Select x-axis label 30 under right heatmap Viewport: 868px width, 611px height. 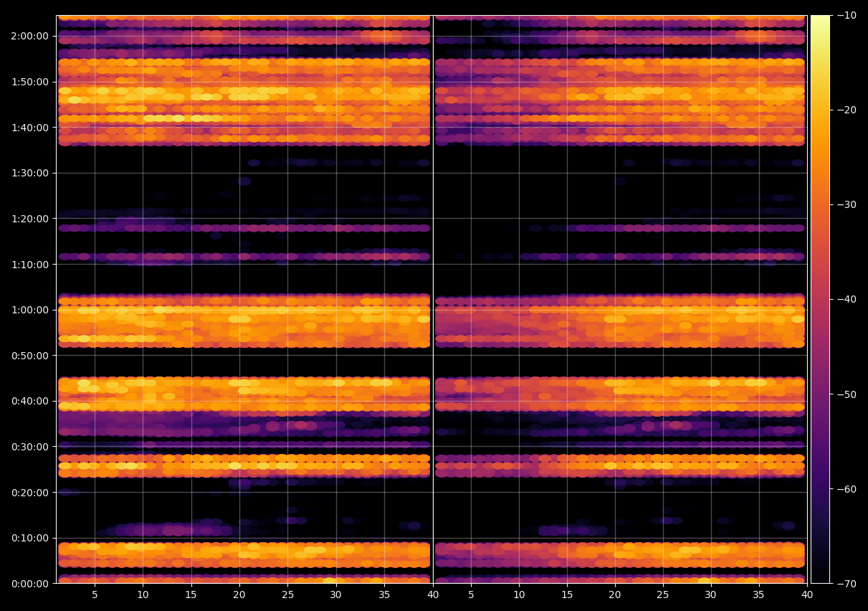tap(711, 595)
